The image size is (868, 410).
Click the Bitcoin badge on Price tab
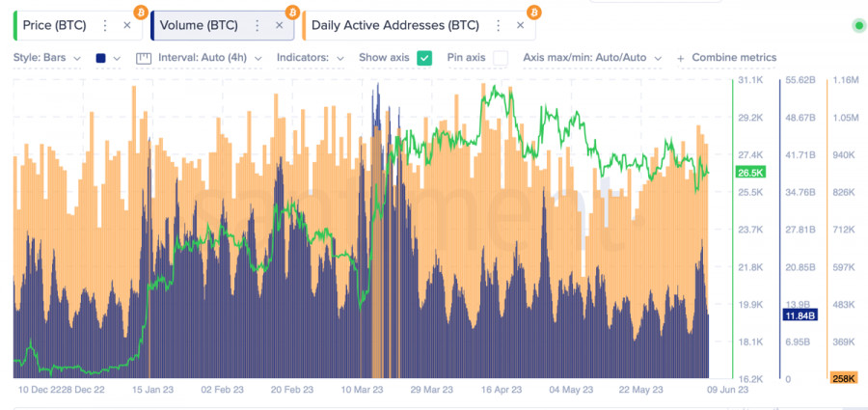[141, 12]
